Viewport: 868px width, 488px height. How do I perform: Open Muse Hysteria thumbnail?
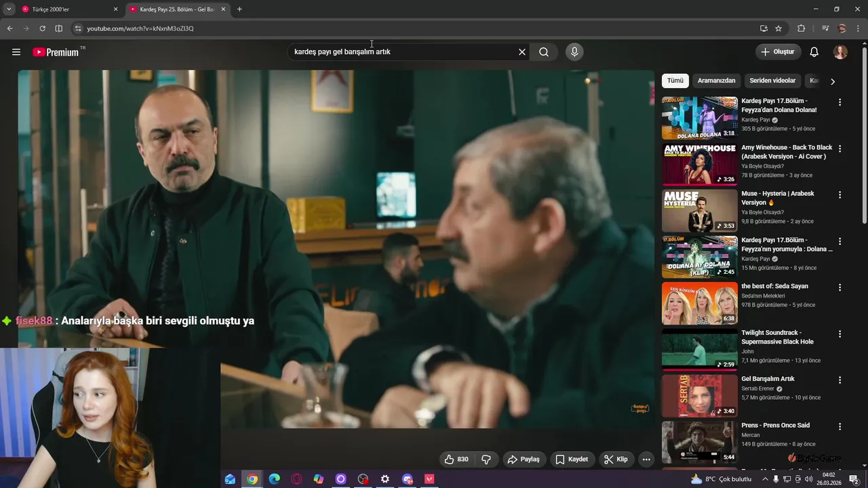click(699, 210)
